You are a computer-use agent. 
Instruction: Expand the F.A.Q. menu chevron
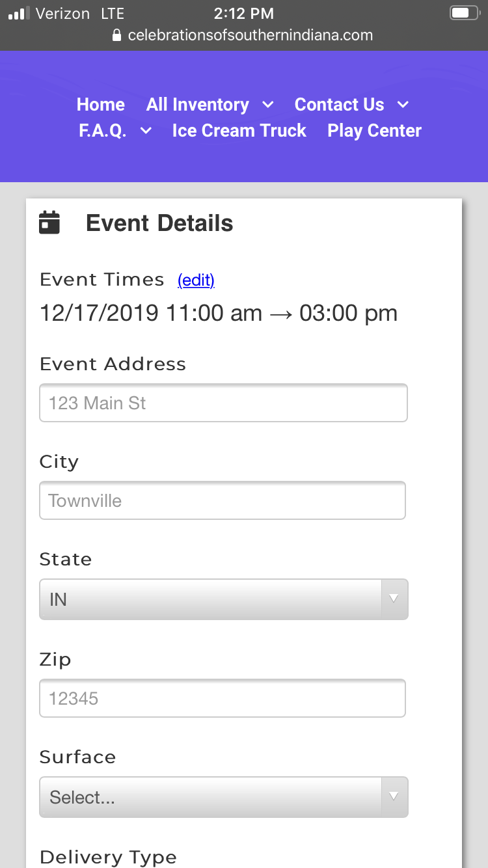(x=146, y=131)
